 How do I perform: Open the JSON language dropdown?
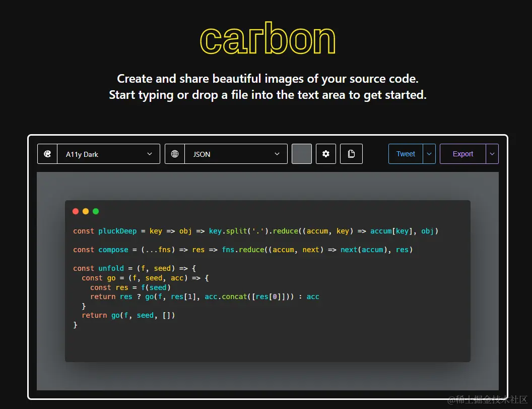point(236,154)
